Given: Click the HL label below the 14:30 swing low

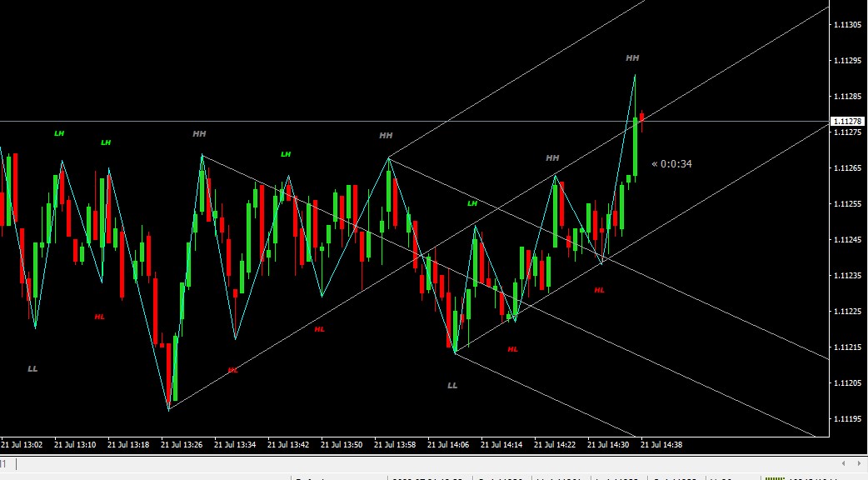Looking at the screenshot, I should tap(599, 290).
